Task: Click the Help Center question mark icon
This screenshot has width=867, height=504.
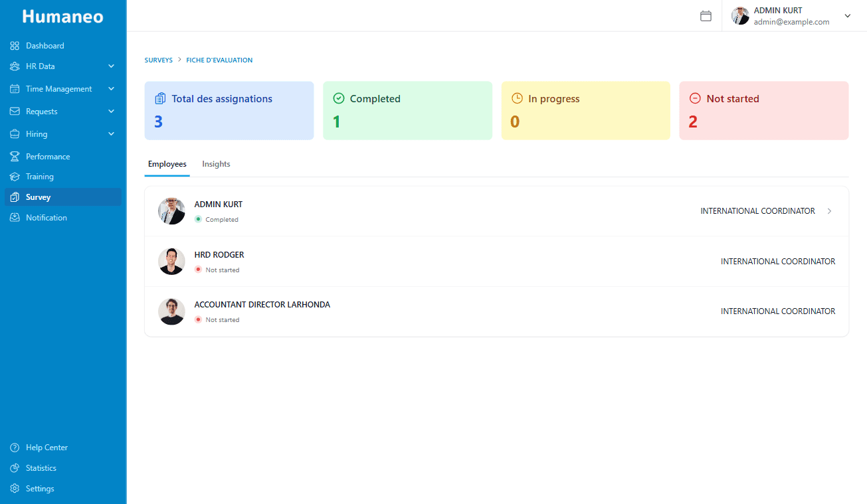Action: pyautogui.click(x=15, y=448)
